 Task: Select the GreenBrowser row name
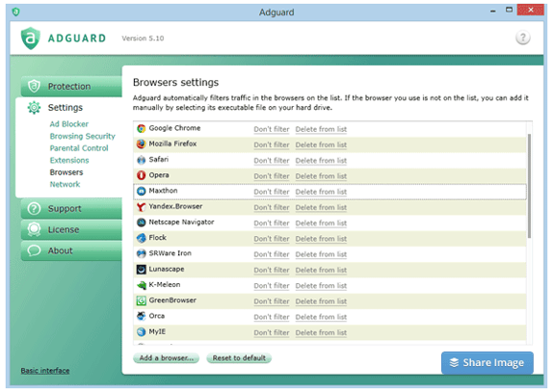click(x=172, y=301)
